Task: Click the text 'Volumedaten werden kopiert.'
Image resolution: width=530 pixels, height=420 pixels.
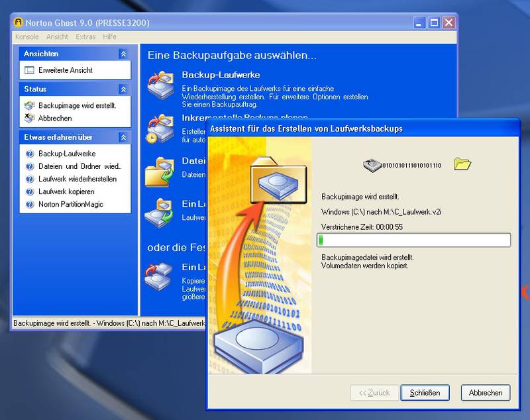Action: click(365, 266)
